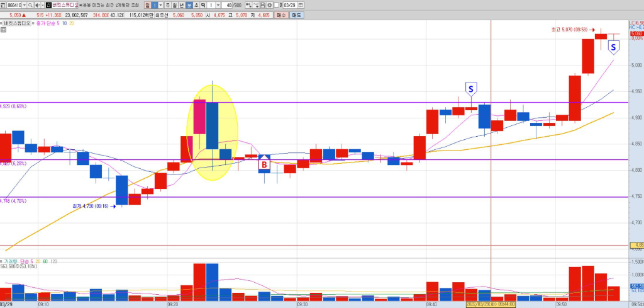Viewport: 644px width, 308px height.
Task: Select the 주 (weekly) period toggle
Action: coord(167,5)
